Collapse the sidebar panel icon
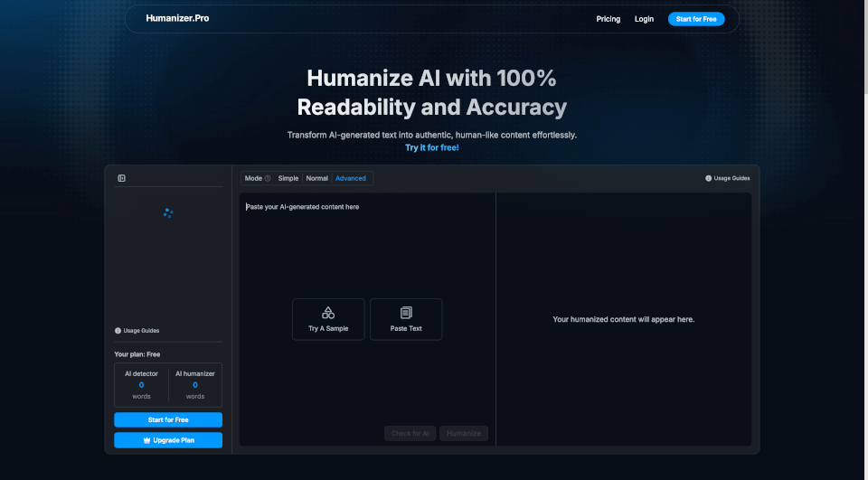The image size is (868, 480). (x=122, y=178)
